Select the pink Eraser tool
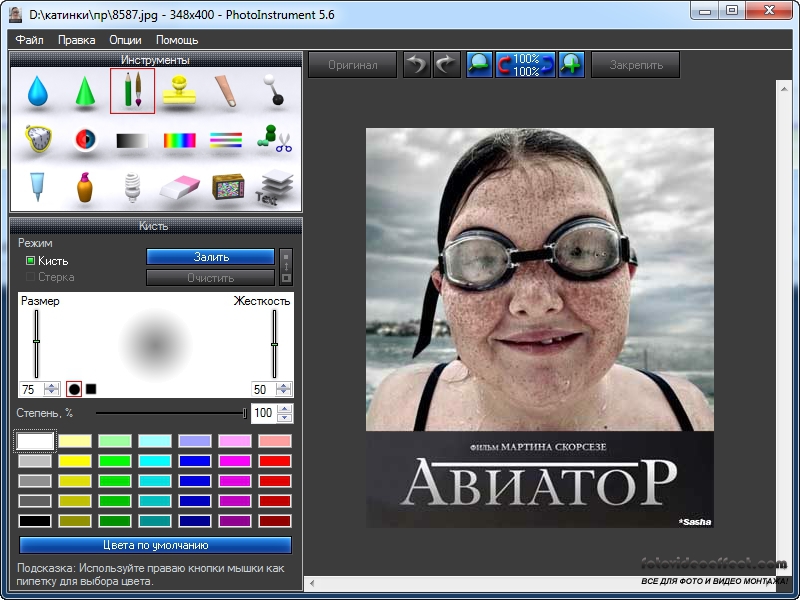 tap(180, 187)
